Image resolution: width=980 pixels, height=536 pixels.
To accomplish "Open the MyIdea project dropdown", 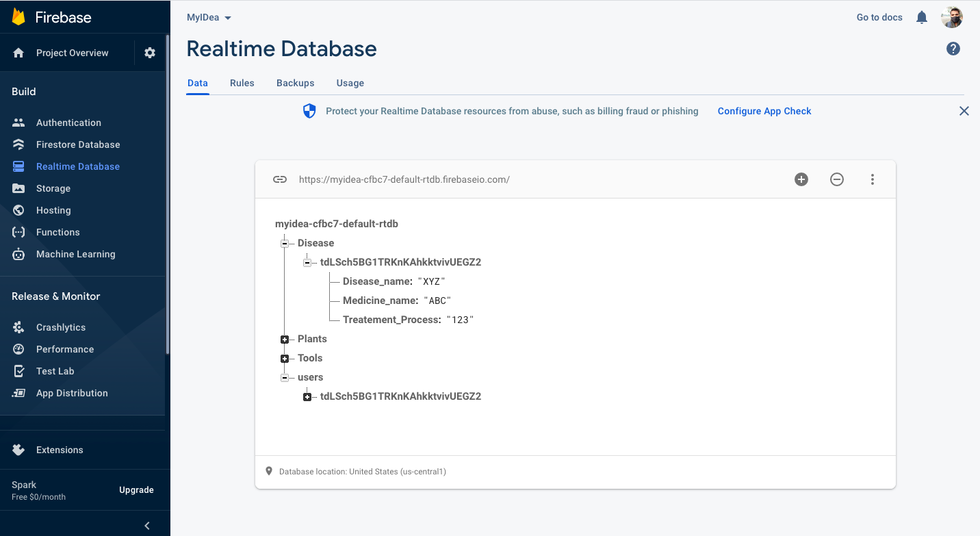I will click(x=209, y=17).
